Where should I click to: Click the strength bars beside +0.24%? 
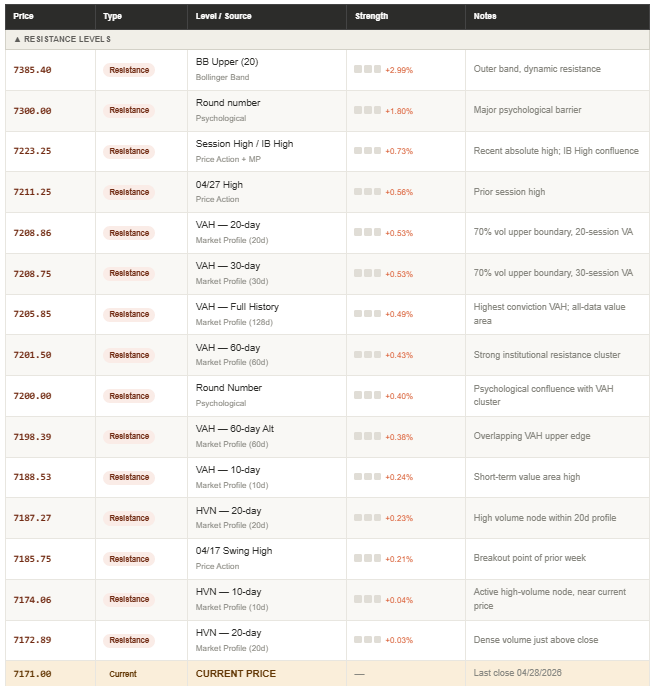(367, 477)
